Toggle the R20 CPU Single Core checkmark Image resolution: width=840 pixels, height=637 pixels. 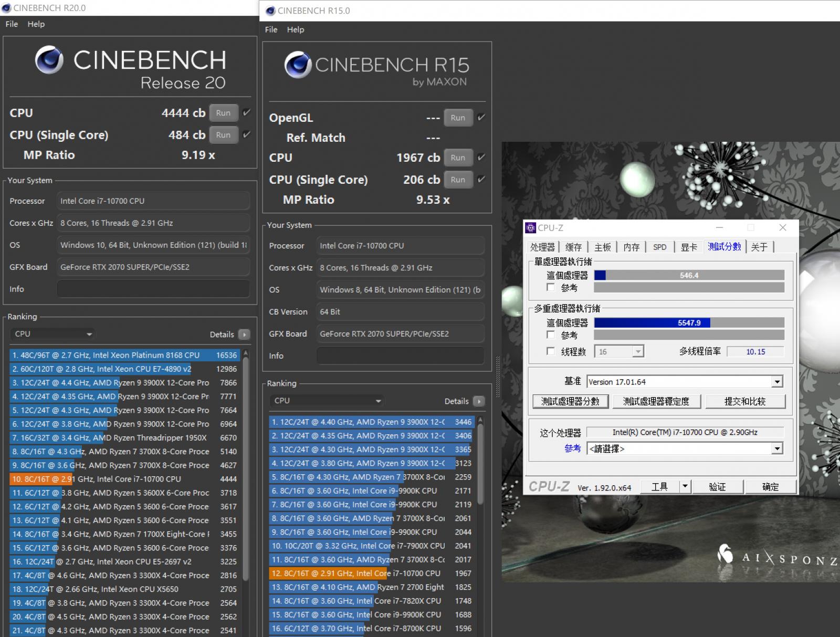click(x=246, y=134)
